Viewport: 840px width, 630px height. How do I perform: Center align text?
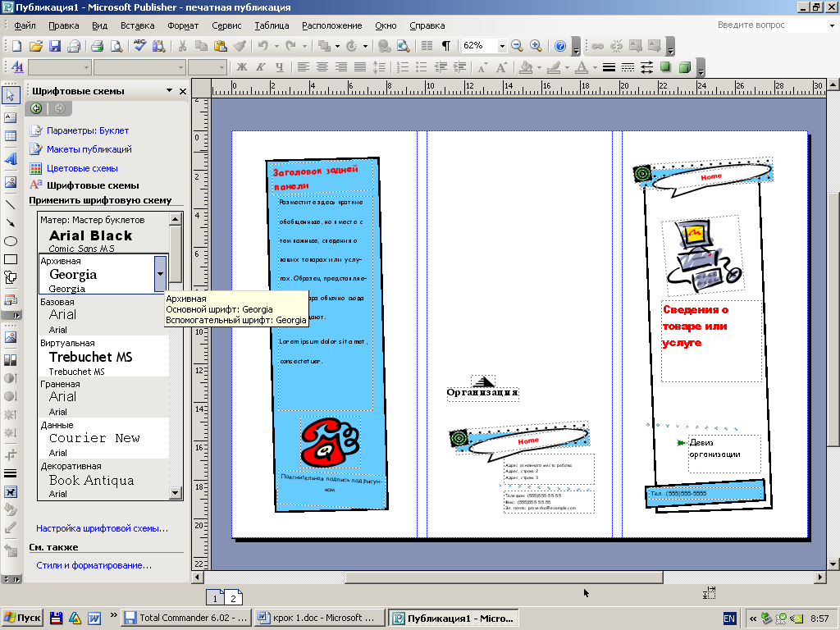[322, 67]
